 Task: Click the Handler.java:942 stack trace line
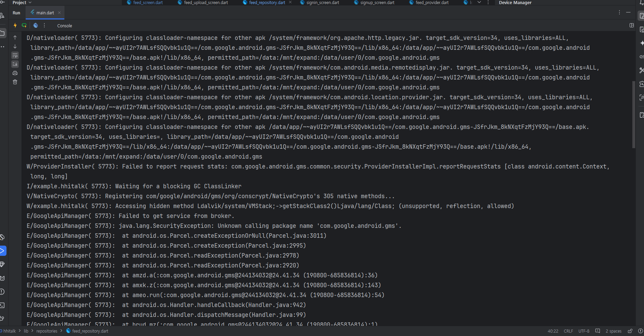pos(166,305)
